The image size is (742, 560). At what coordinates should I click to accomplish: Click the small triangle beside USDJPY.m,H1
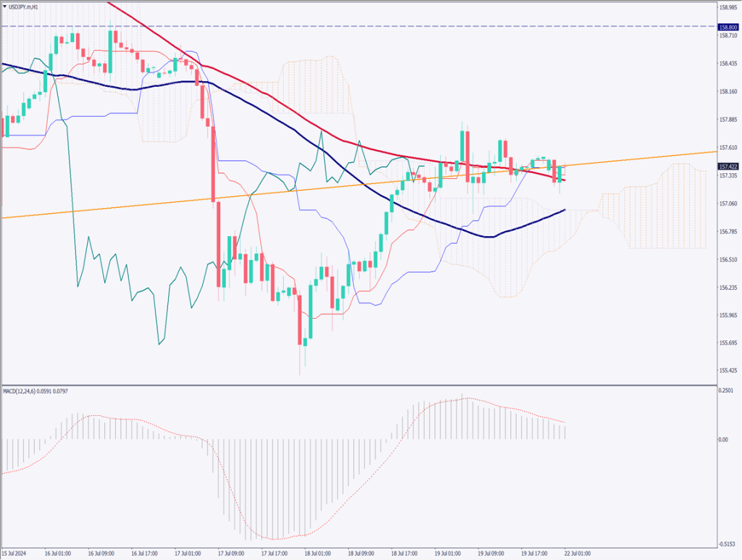(x=5, y=7)
